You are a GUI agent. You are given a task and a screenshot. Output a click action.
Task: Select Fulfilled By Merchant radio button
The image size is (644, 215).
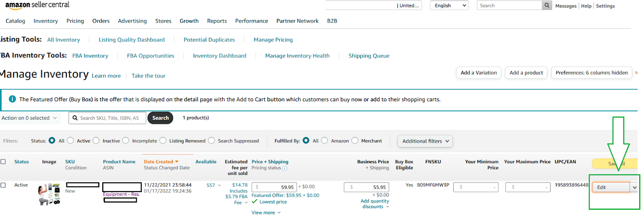point(355,141)
